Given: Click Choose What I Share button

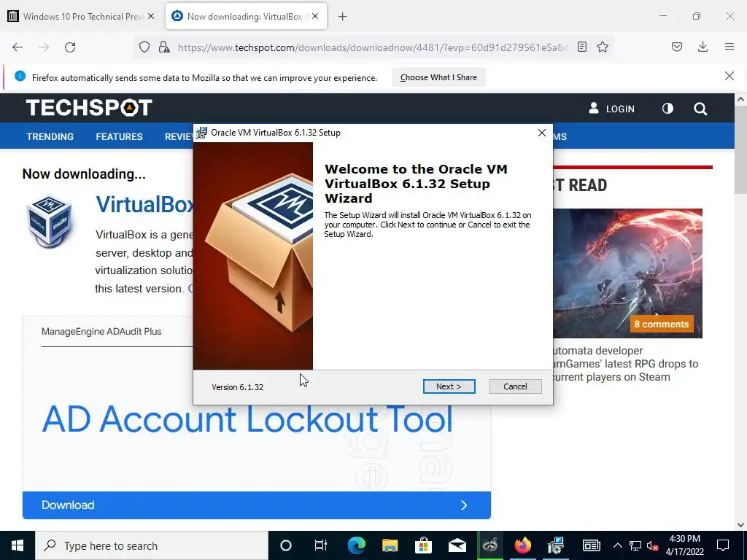Looking at the screenshot, I should [438, 77].
